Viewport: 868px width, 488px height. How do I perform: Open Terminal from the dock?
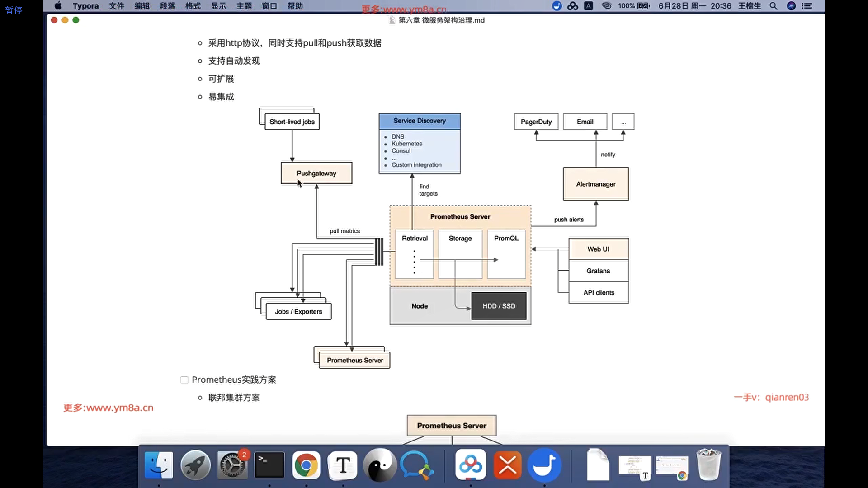coord(269,465)
